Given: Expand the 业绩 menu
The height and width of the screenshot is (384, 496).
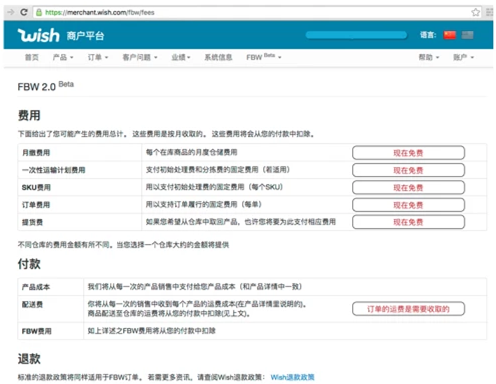Looking at the screenshot, I should (181, 57).
